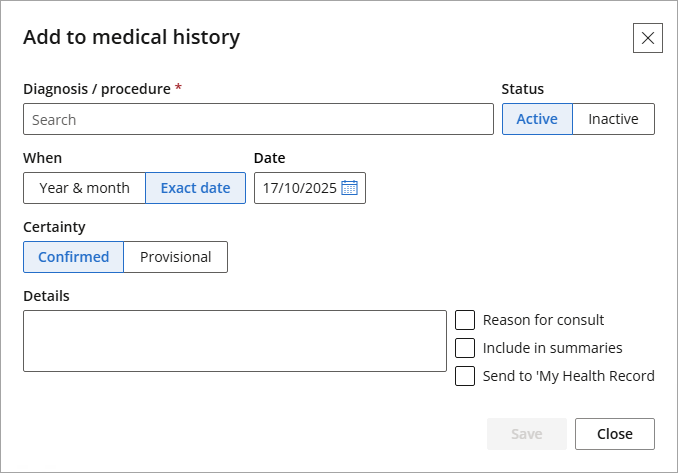This screenshot has width=678, height=473.
Task: Enable the Include in summaries checkbox
Action: coord(465,348)
